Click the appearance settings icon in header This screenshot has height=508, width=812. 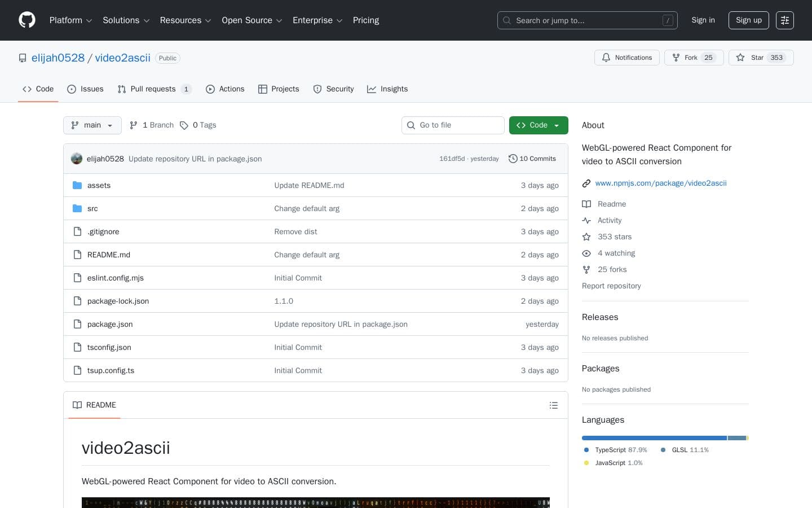[x=784, y=20]
